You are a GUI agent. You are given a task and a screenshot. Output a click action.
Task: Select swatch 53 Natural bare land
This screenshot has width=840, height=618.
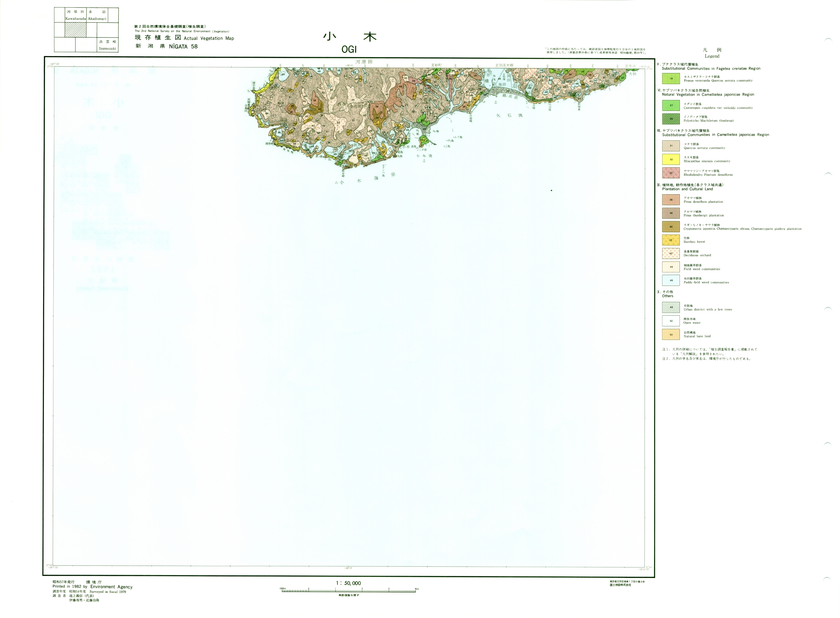(671, 334)
